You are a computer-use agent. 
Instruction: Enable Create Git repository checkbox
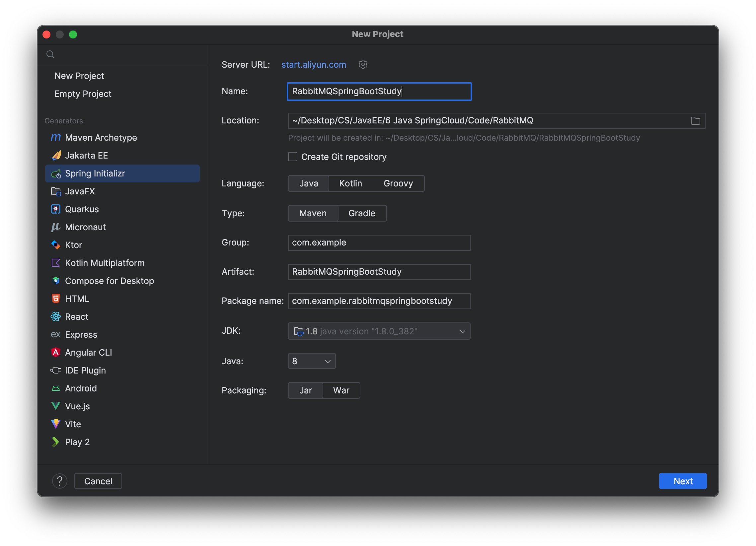tap(293, 157)
